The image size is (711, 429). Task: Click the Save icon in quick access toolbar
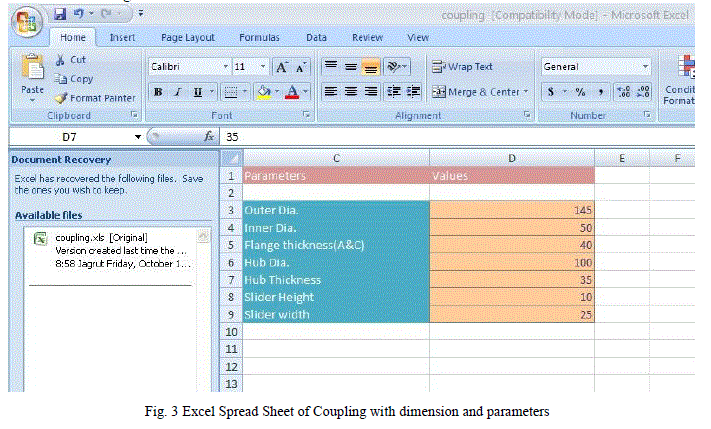(60, 14)
